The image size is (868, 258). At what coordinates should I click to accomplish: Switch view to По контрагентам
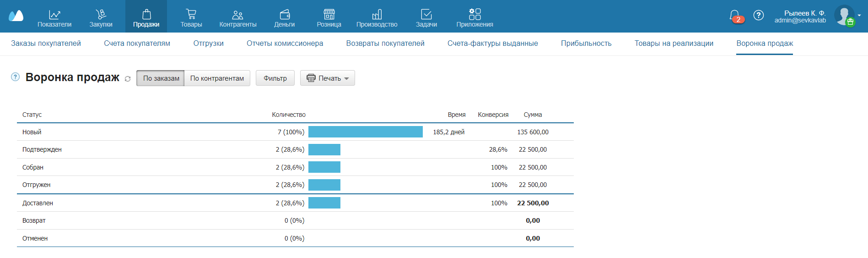click(217, 78)
